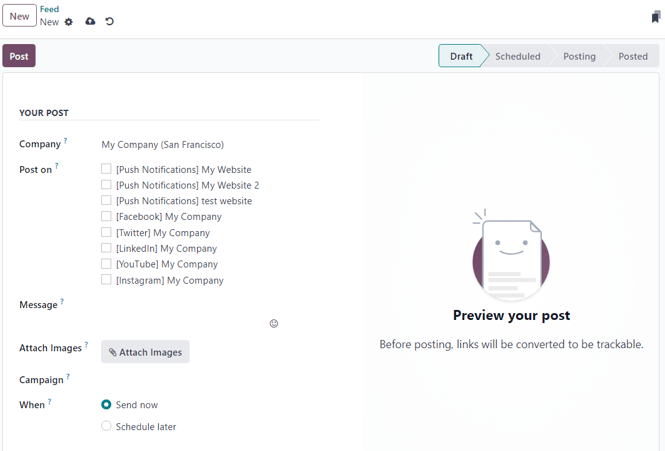Click the help question mark beside Campaign

click(x=68, y=378)
